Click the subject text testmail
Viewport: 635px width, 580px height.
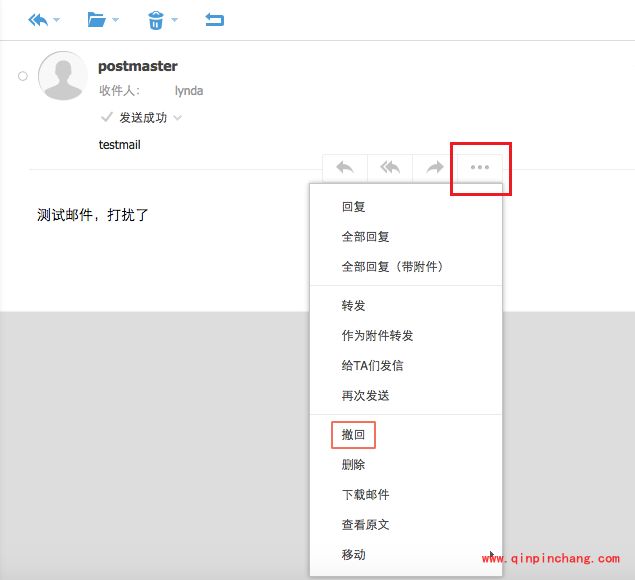click(119, 145)
